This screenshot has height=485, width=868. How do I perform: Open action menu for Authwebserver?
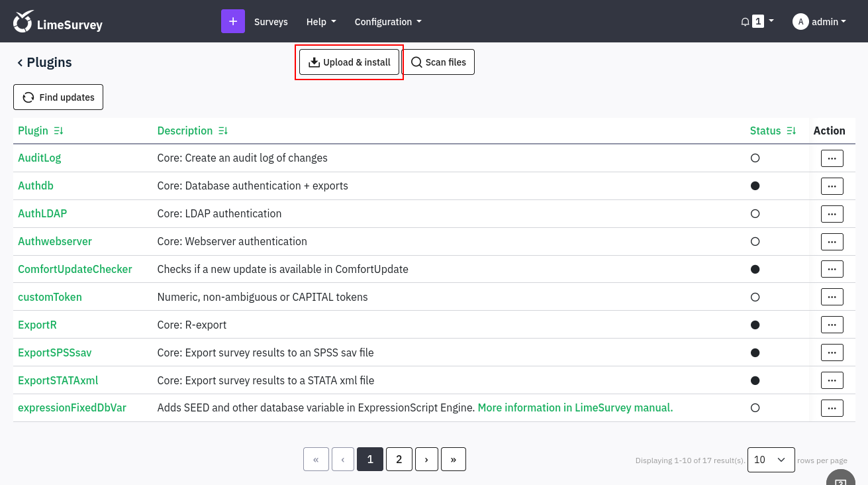(x=832, y=242)
